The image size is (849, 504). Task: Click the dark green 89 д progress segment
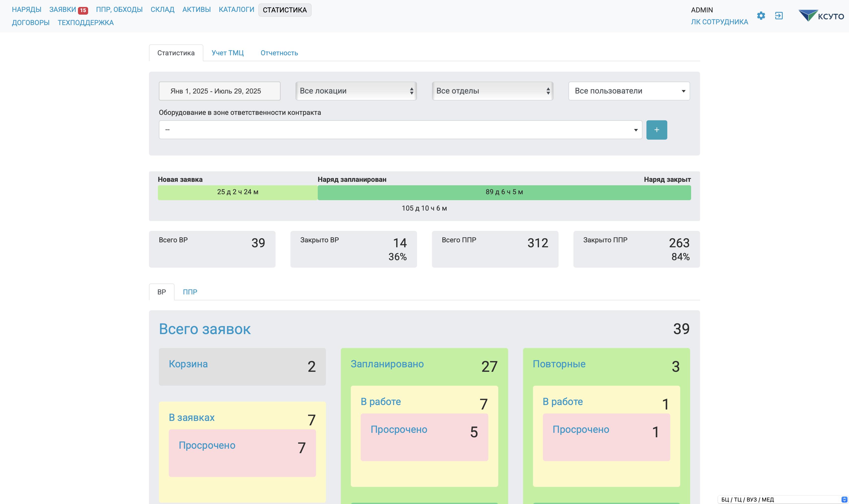point(504,192)
